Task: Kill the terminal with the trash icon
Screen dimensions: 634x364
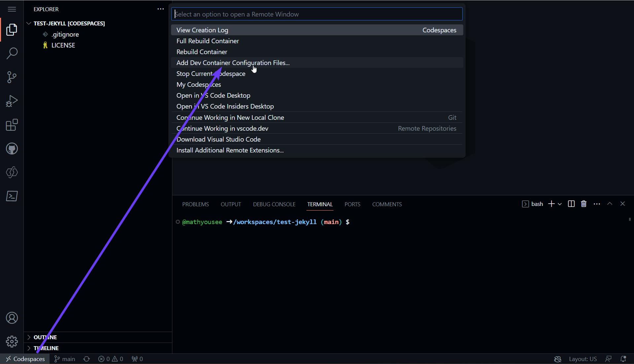Action: 583,204
